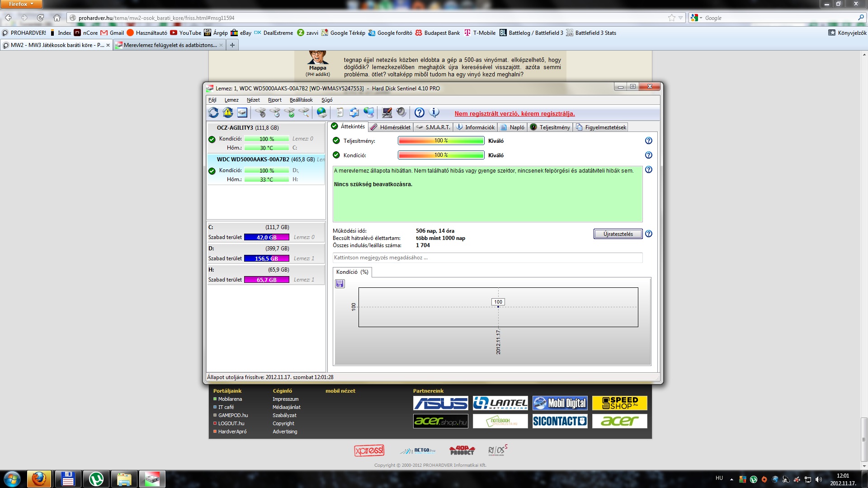
Task: Click help icon next to Teljesítmény row
Action: tap(649, 141)
